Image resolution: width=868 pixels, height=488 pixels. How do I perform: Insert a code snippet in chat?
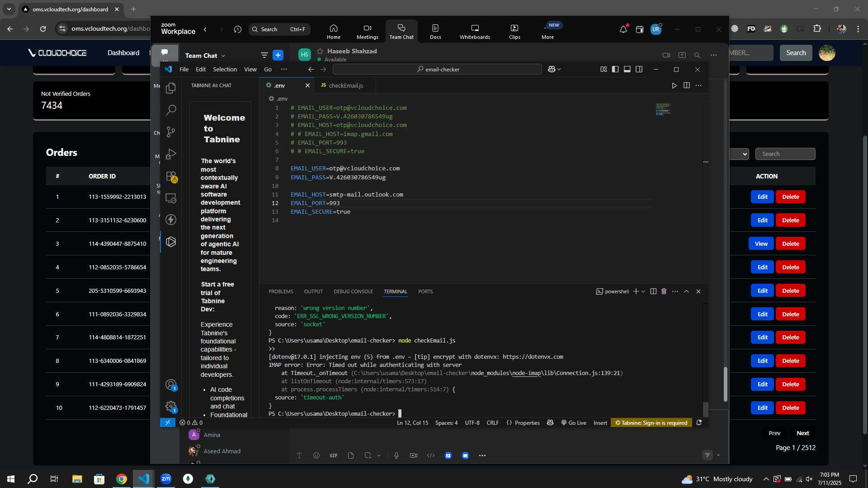(x=431, y=455)
